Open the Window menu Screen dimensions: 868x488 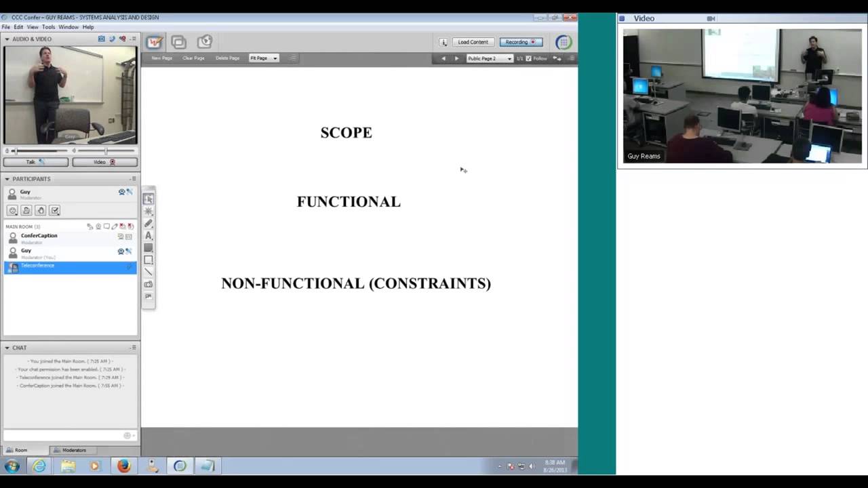pos(68,27)
